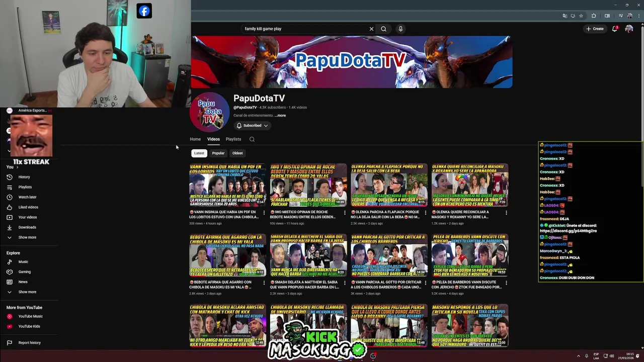Select the Latest sort chip
The height and width of the screenshot is (362, 644).
pyautogui.click(x=199, y=153)
